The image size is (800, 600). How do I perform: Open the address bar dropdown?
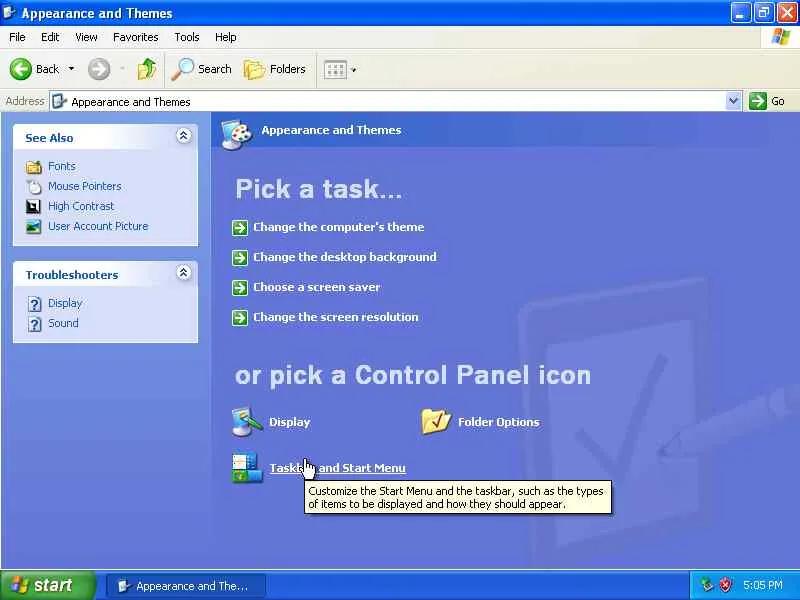tap(733, 101)
